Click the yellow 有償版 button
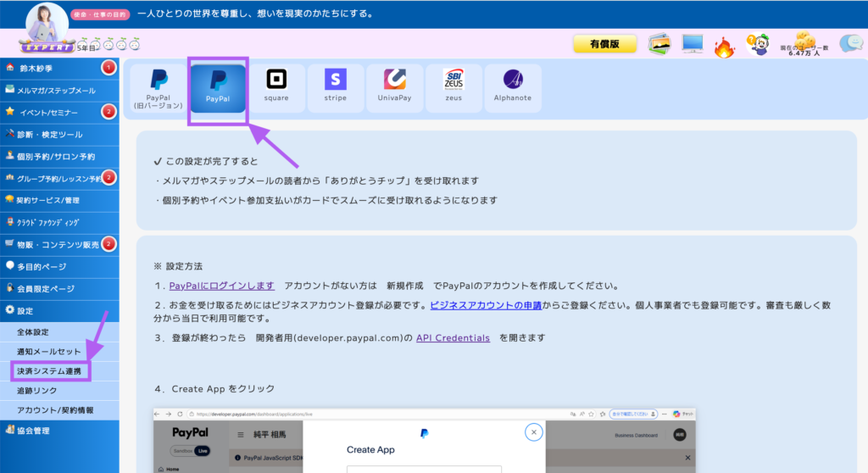 [x=604, y=44]
